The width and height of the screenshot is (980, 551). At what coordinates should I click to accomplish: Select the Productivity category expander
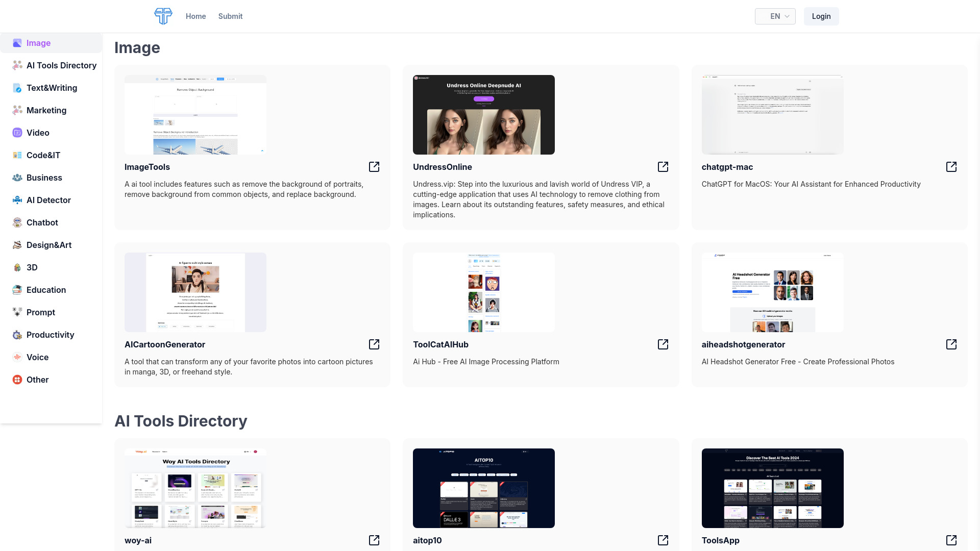51,334
